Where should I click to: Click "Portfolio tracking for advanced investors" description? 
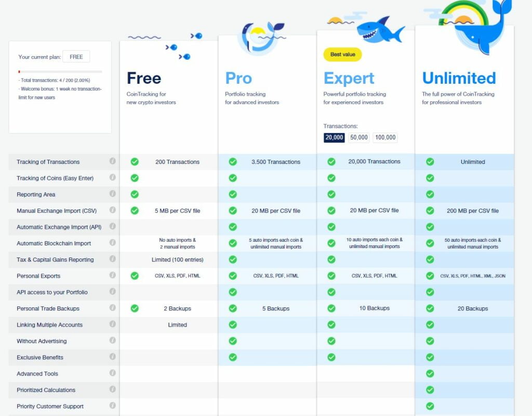point(252,98)
